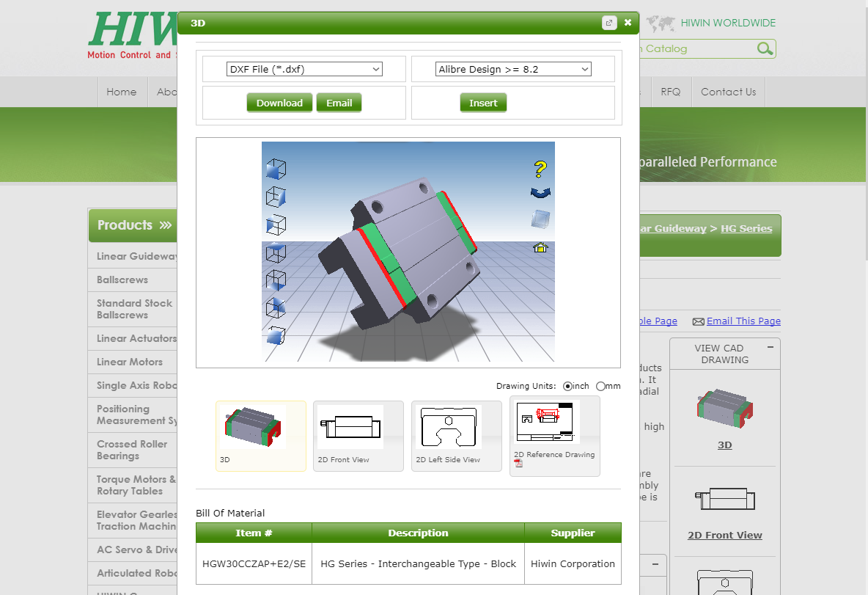868x595 pixels.
Task: Click the blue rotate arrow icon
Action: 540,193
